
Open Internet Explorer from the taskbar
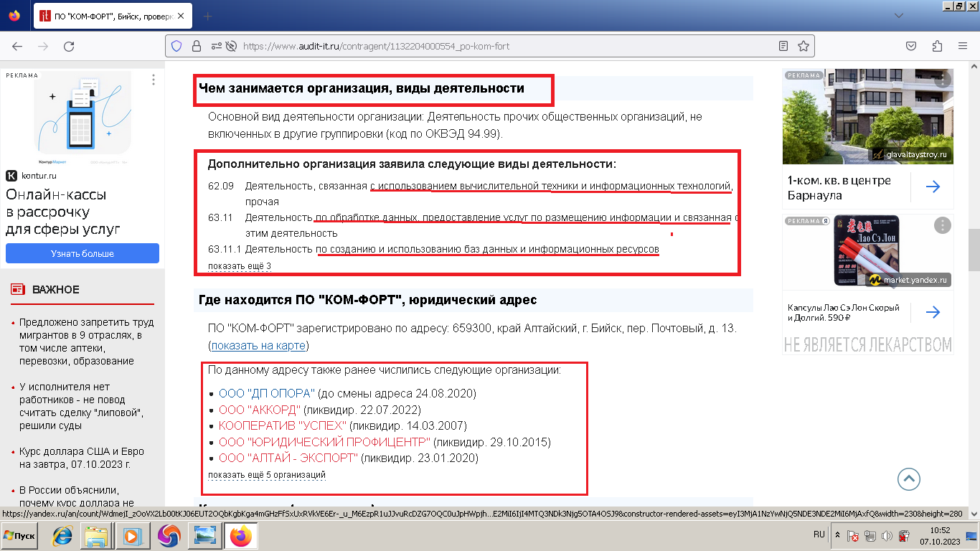tap(62, 535)
